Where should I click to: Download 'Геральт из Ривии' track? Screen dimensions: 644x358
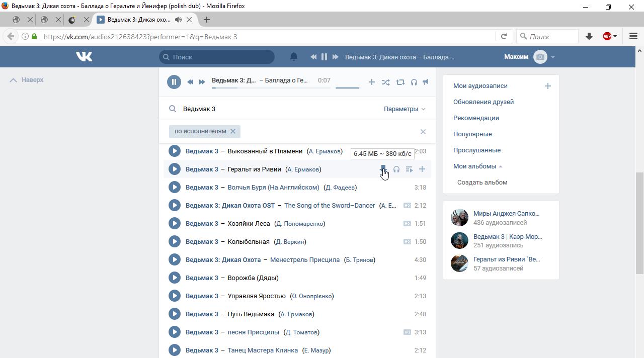[383, 169]
